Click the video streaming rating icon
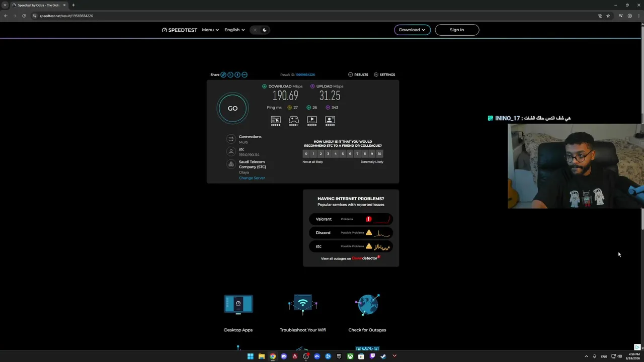 tap(312, 120)
